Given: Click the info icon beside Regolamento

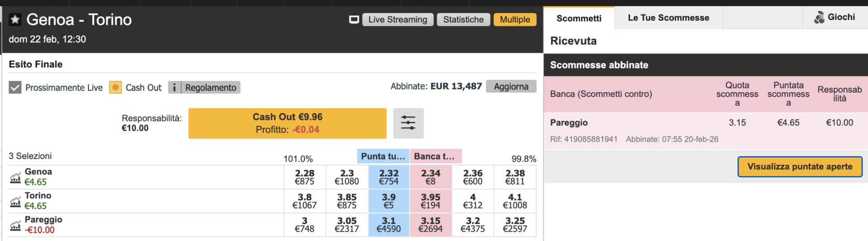Looking at the screenshot, I should click(175, 87).
